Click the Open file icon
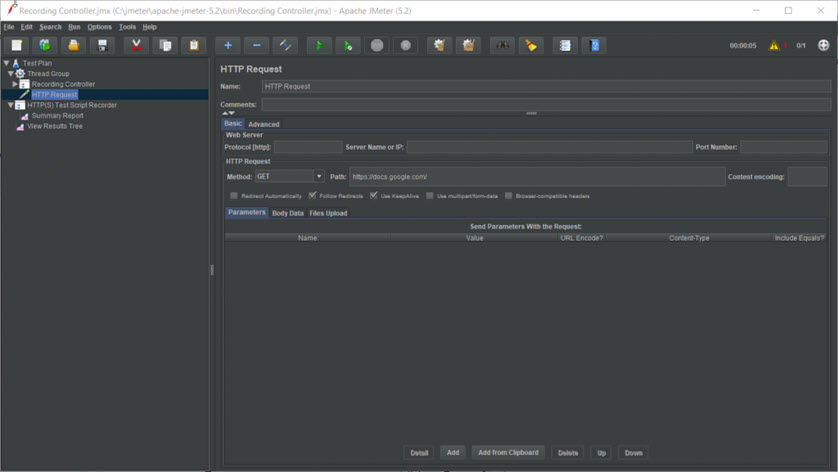Screen dimensions: 838x472 coord(73,45)
